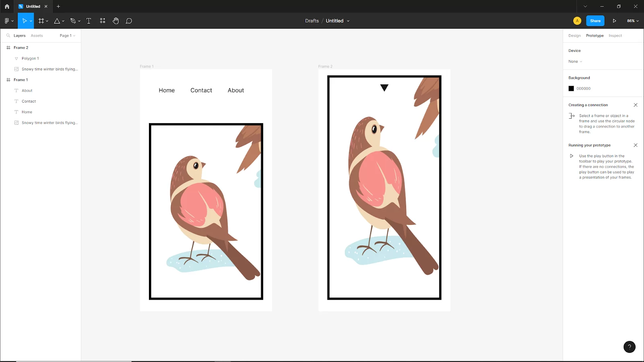Click the Untitled file tab
The width and height of the screenshot is (644, 362).
33,6
